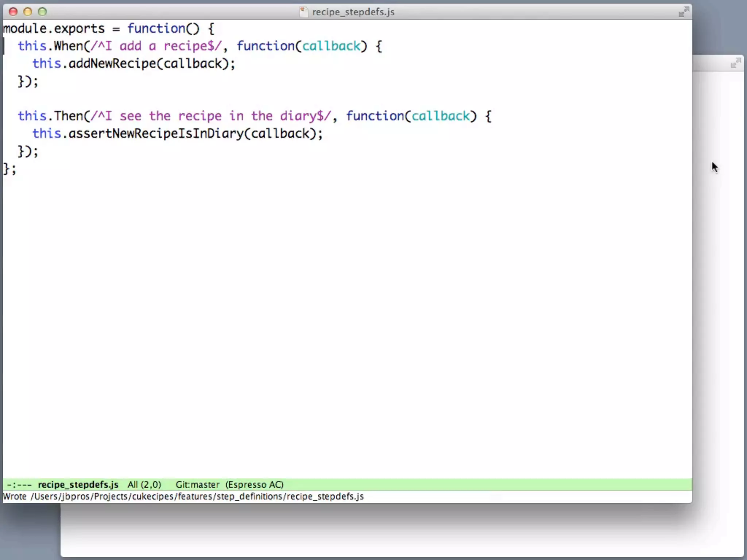Screen dimensions: 747x560
Task: Click Git:master indicator in mode line
Action: click(x=197, y=485)
